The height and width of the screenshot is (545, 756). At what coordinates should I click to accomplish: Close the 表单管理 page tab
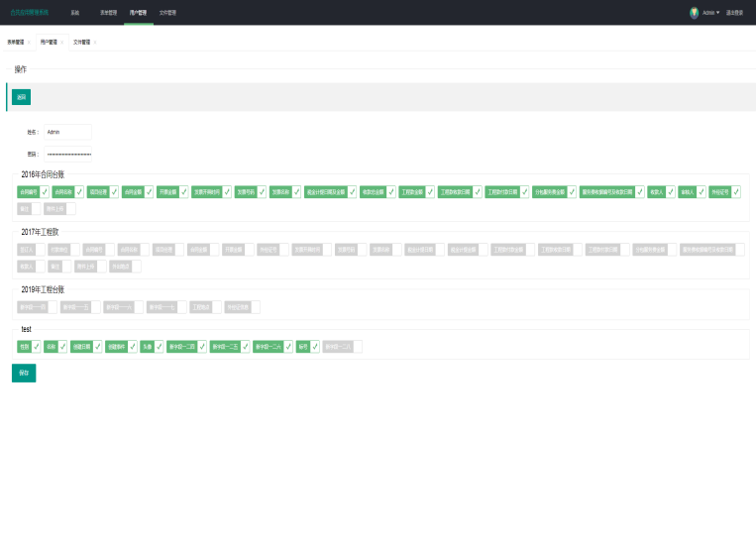29,43
